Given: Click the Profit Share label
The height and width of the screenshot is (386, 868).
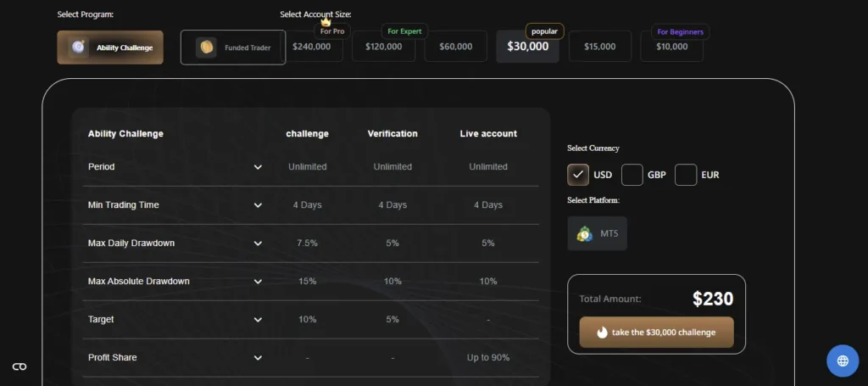Looking at the screenshot, I should click(113, 358).
